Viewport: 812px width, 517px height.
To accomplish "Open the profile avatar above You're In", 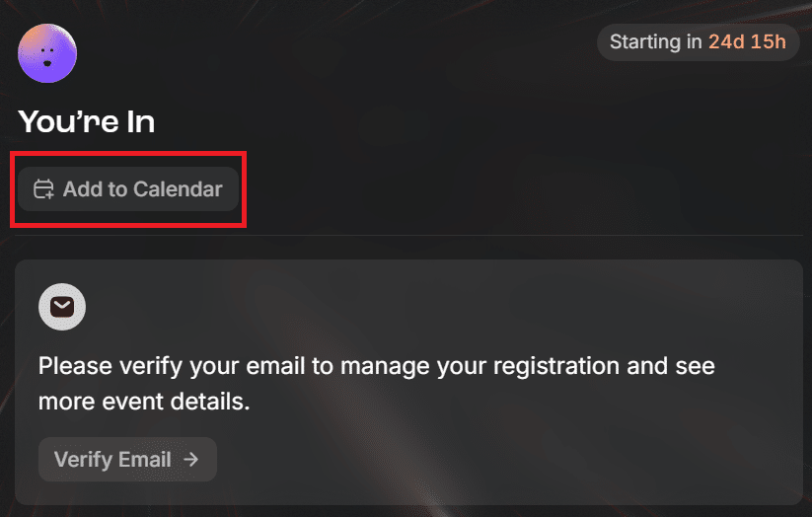I will coord(47,53).
